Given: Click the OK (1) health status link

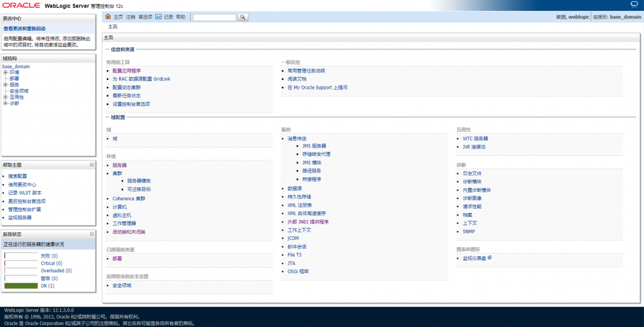Looking at the screenshot, I should click(48, 286).
